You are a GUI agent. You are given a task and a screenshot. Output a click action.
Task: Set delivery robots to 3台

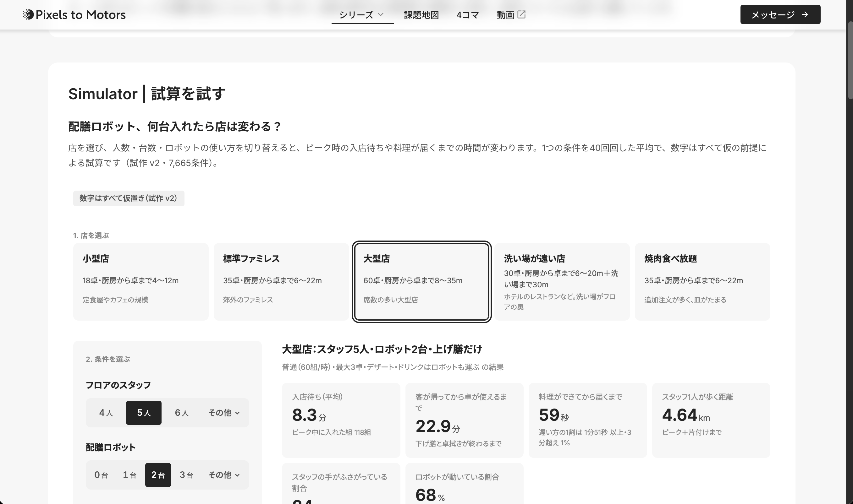pyautogui.click(x=187, y=475)
